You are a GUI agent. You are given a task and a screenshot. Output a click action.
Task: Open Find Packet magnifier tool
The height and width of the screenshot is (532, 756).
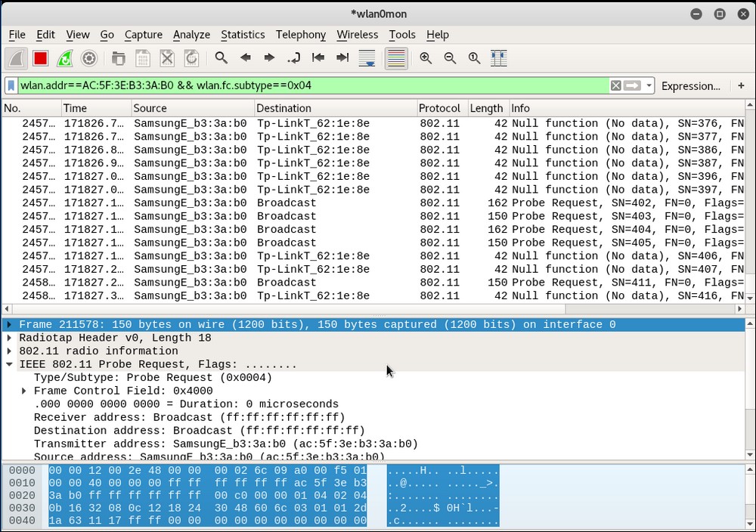(x=222, y=58)
